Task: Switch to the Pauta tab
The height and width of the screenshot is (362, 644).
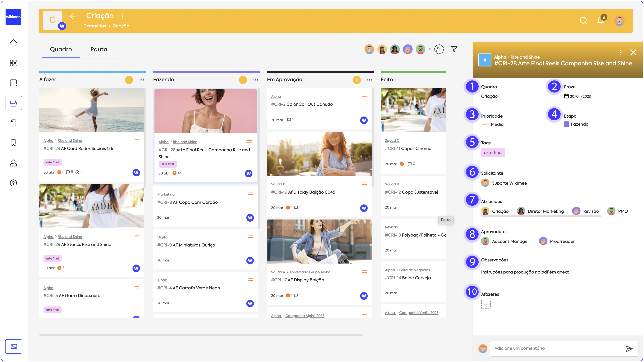Action: coord(99,49)
